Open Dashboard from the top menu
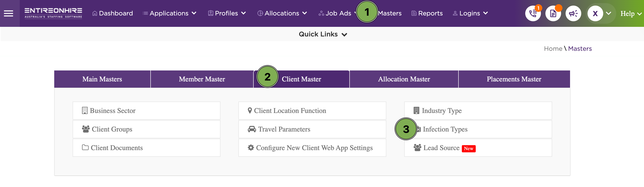 [x=112, y=13]
